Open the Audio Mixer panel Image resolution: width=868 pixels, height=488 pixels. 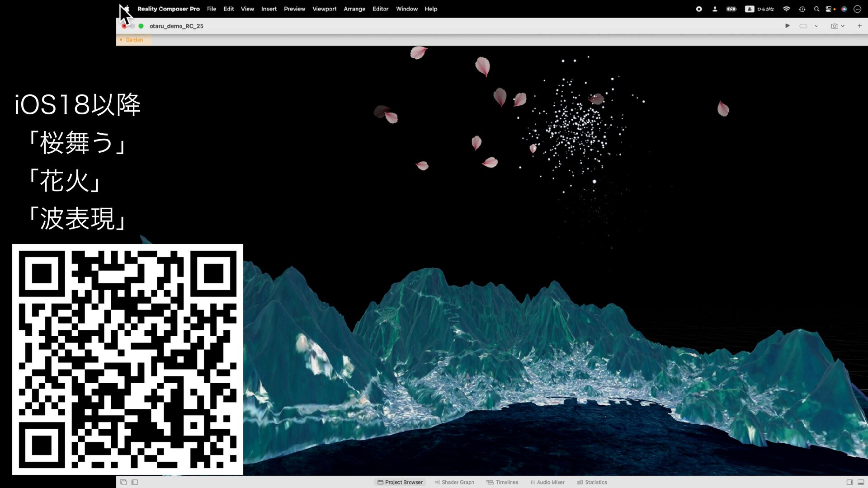click(x=547, y=482)
